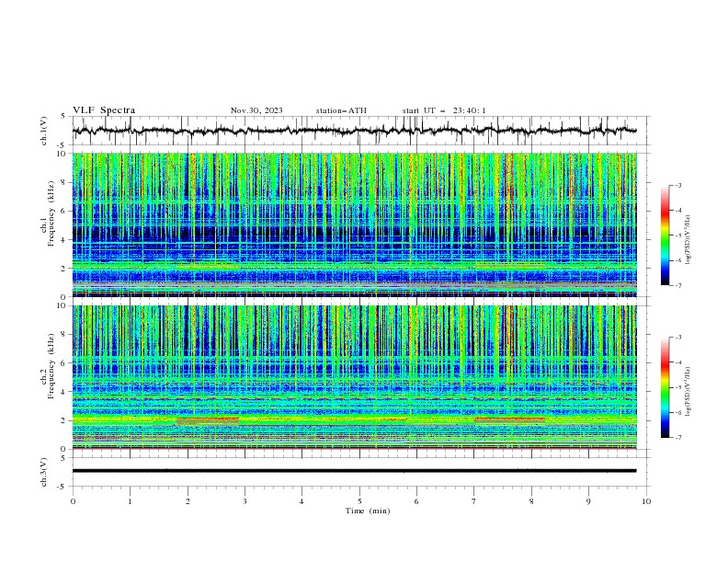The width and height of the screenshot is (728, 563).
Task: Click the ch.1 spectrogram panel
Action: coord(354,224)
